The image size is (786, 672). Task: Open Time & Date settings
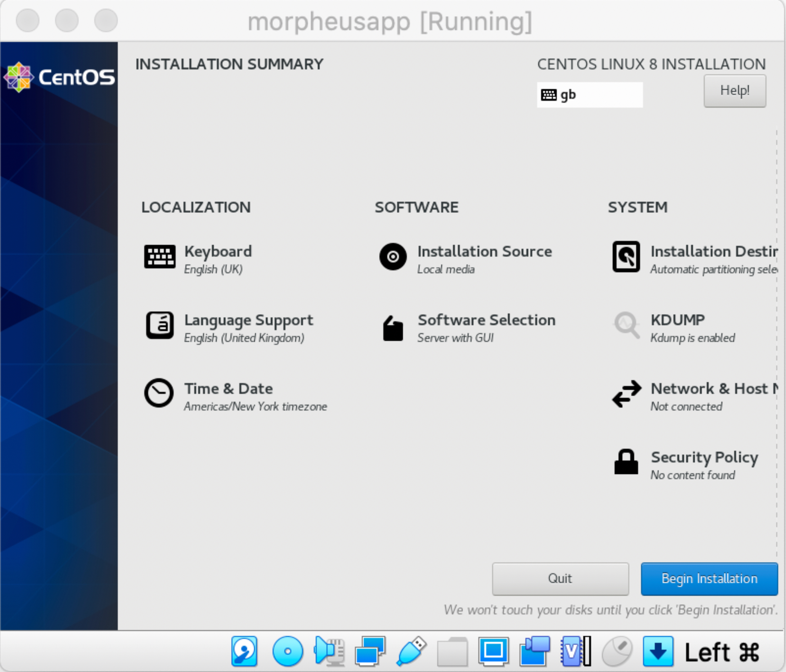228,395
